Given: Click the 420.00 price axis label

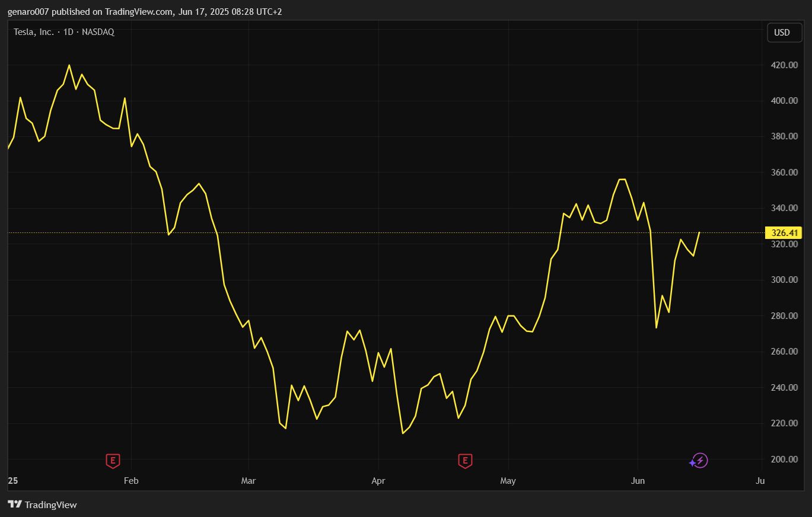Looking at the screenshot, I should (x=784, y=65).
